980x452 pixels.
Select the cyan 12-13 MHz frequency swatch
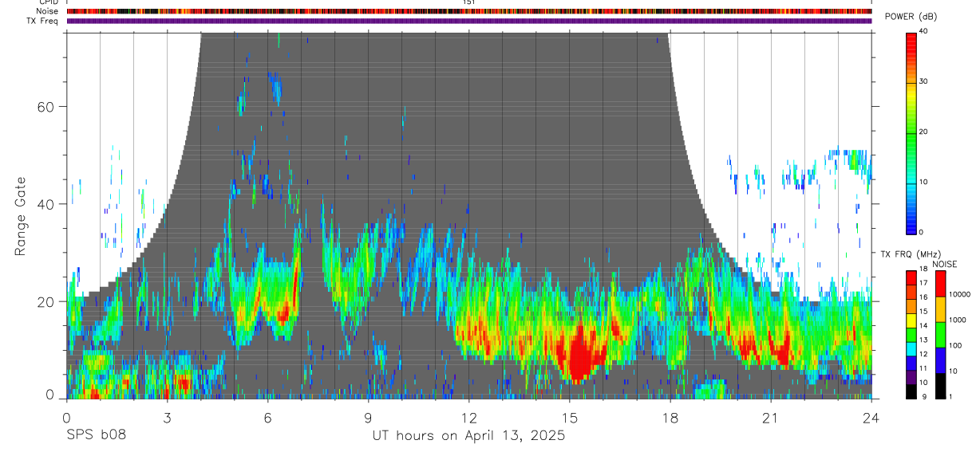[x=911, y=348]
